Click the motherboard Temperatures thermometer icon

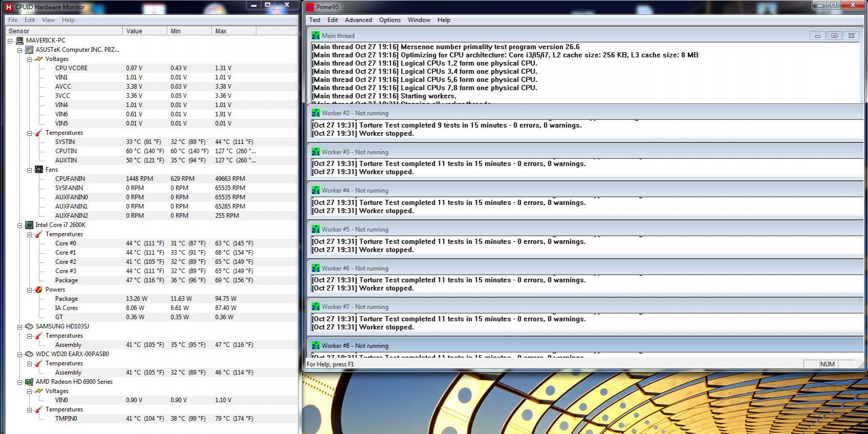click(x=39, y=133)
